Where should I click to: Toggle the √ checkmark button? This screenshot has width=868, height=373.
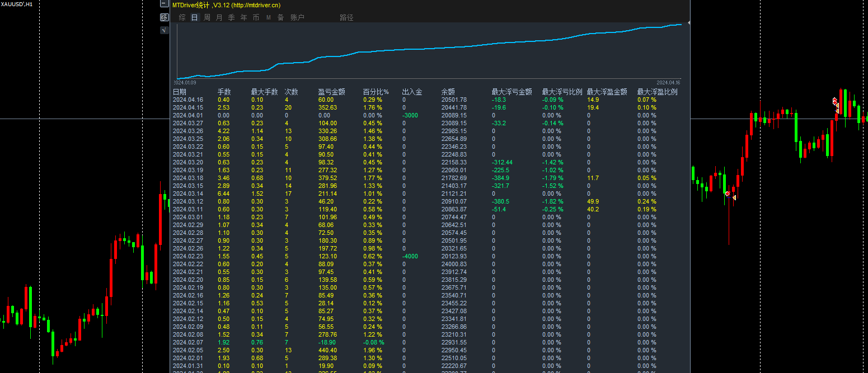click(164, 30)
